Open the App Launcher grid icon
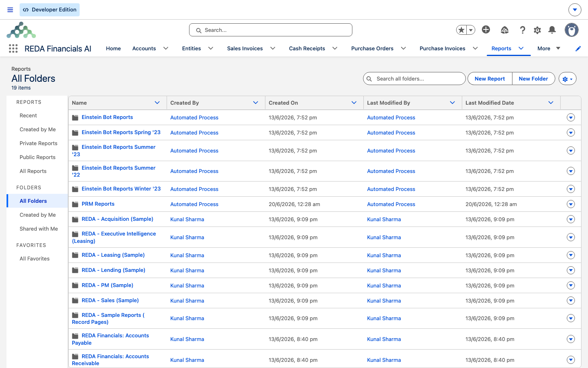The width and height of the screenshot is (588, 368). (13, 49)
